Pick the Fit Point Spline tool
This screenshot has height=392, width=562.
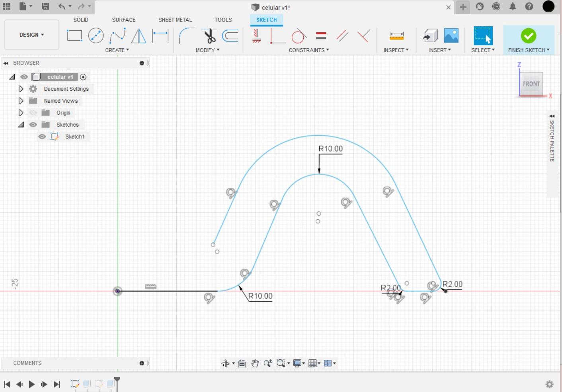[x=117, y=36]
